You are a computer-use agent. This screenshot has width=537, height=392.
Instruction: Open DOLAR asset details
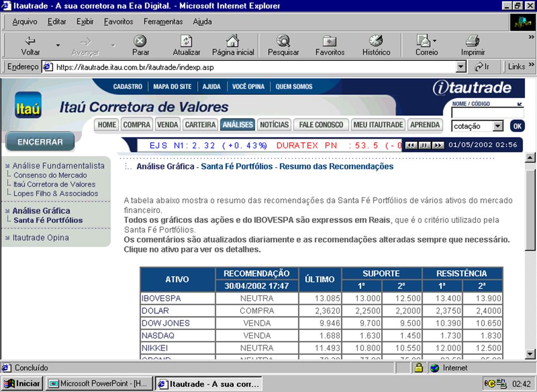pos(155,311)
